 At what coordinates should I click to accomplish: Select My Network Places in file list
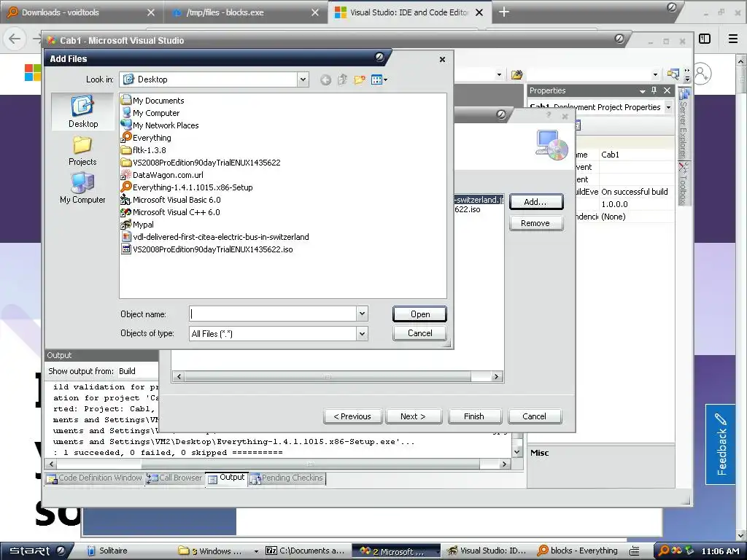(160, 125)
